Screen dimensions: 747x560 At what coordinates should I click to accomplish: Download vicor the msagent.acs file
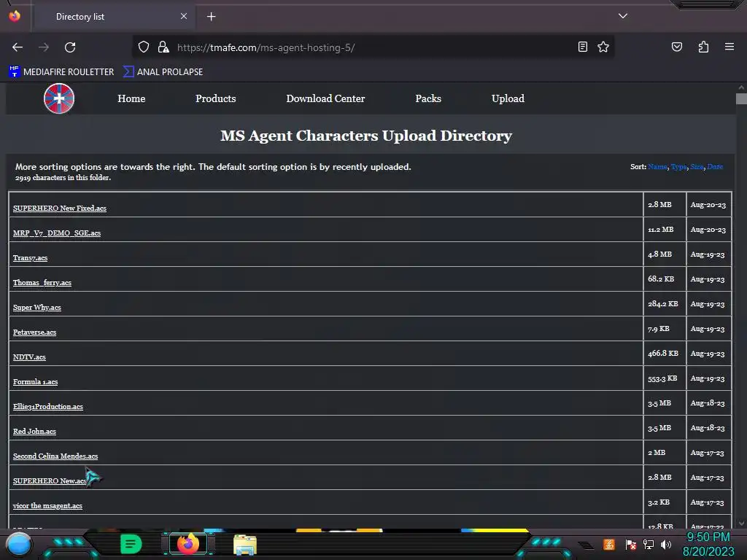pyautogui.click(x=47, y=505)
